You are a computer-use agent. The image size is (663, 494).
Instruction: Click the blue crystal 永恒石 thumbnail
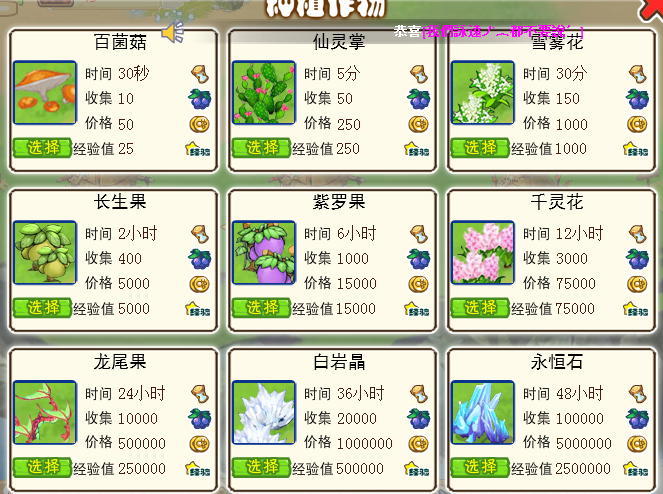482,412
